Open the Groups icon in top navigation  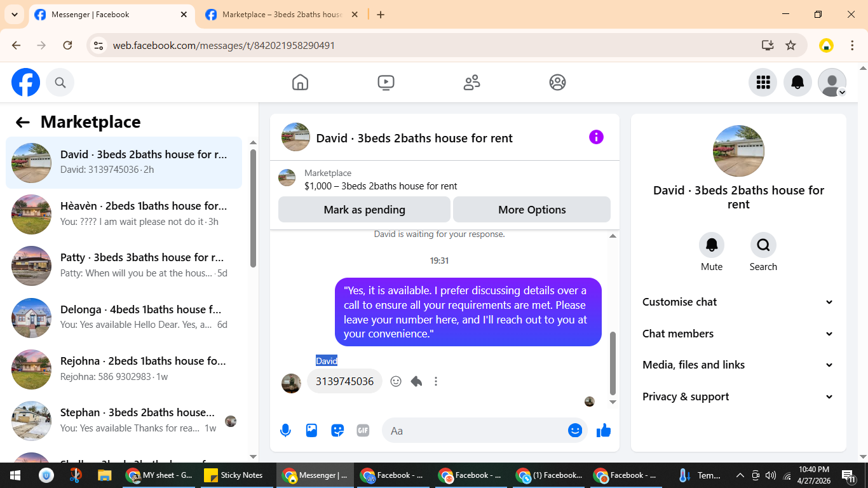[x=557, y=83]
